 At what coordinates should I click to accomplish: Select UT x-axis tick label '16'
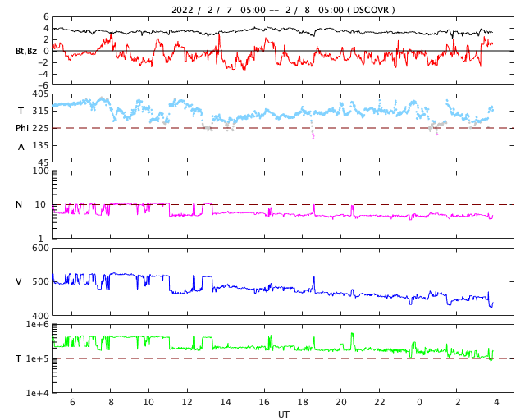pyautogui.click(x=264, y=402)
